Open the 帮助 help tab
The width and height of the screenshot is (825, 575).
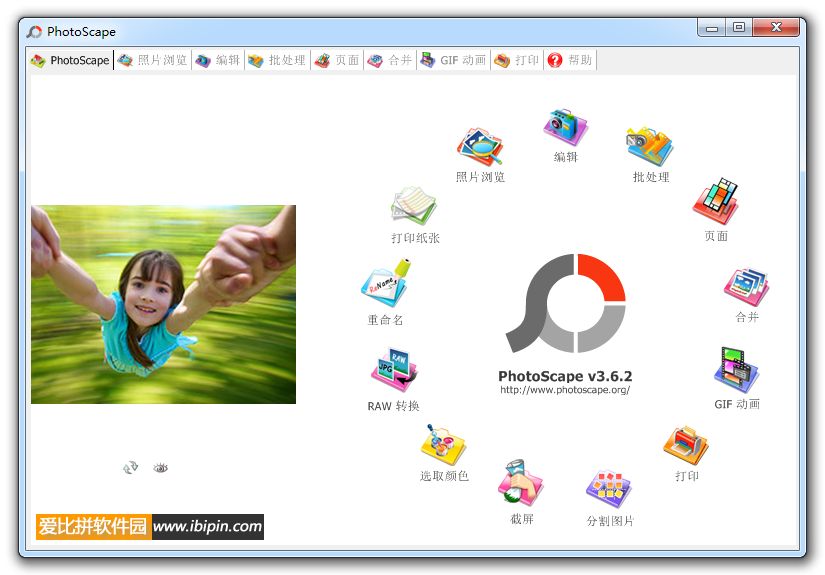click(570, 60)
